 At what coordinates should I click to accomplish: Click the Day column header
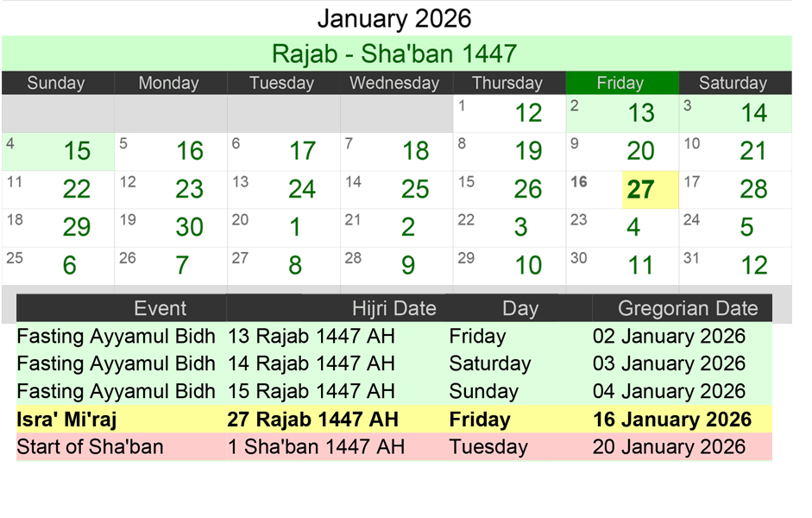click(520, 308)
